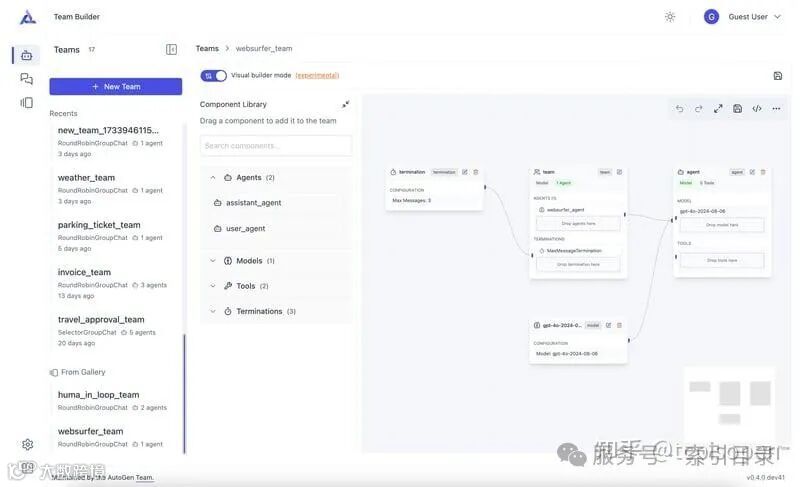Viewport: 800px width, 487px height.
Task: Minimize the Component Library panel
Action: point(345,104)
